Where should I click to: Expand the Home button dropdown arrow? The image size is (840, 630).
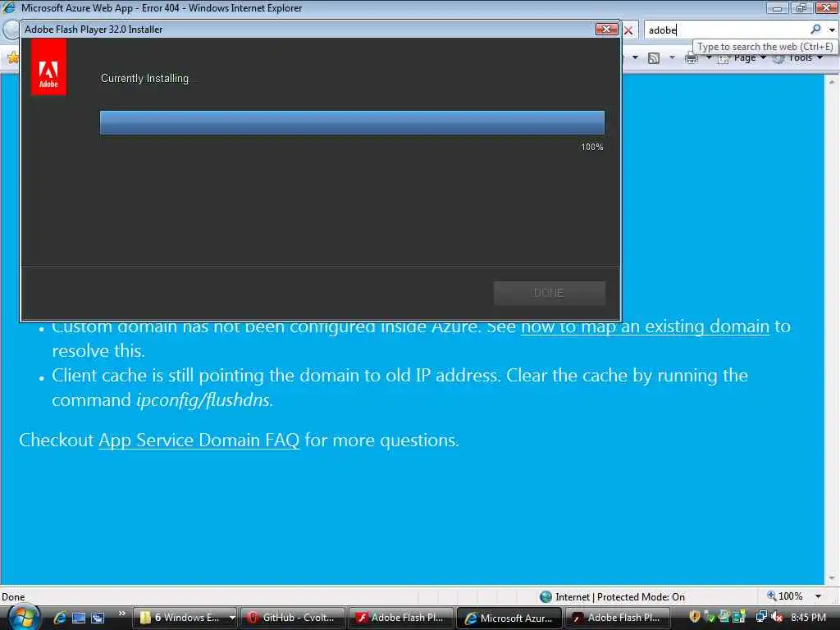point(636,57)
